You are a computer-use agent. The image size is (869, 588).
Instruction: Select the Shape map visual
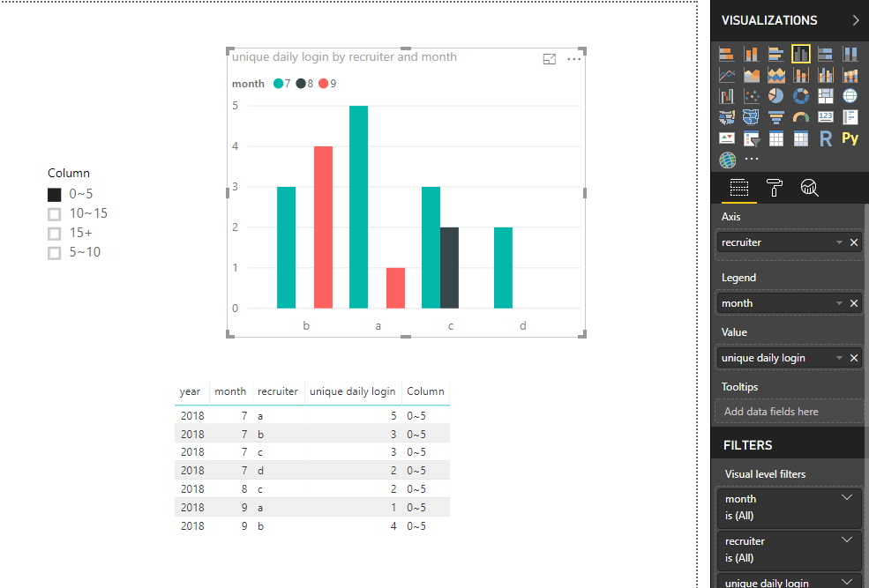[752, 117]
